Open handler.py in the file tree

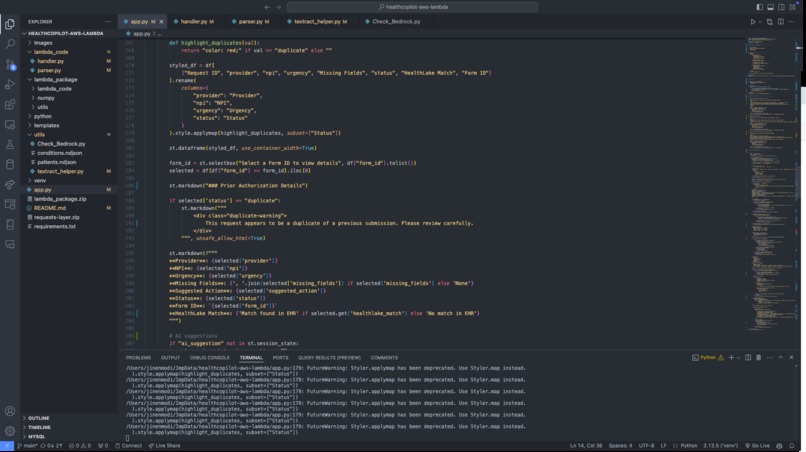(50, 61)
